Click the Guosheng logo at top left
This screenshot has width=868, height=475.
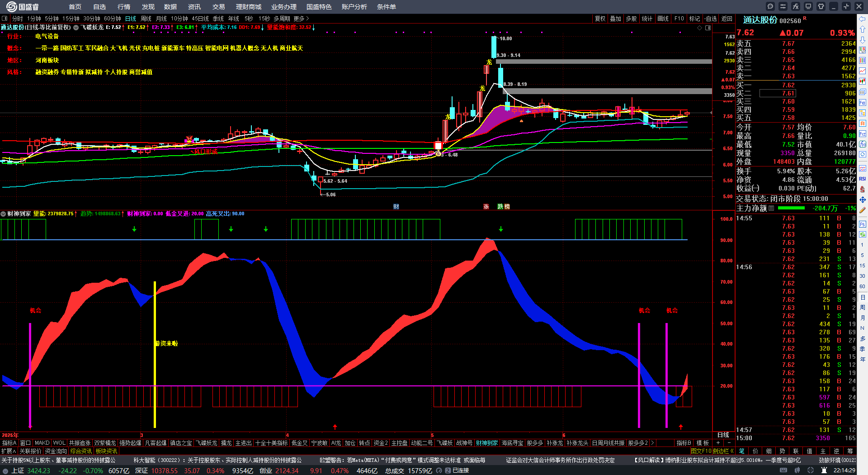point(22,6)
